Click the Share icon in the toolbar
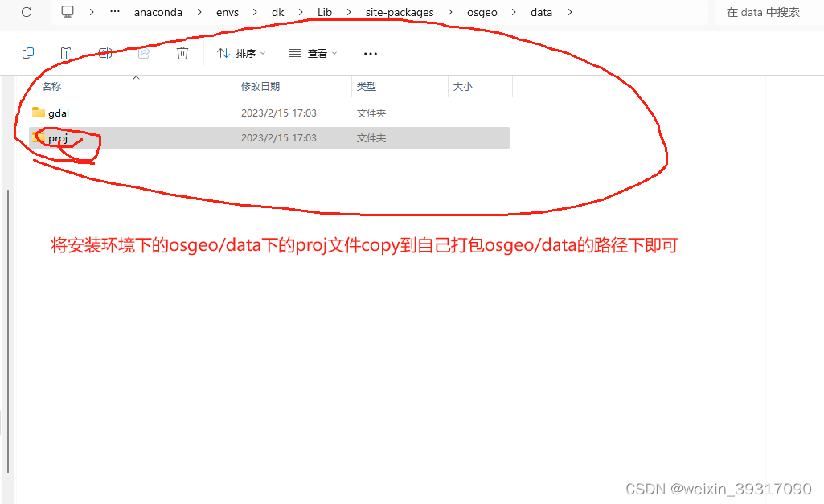 (144, 52)
